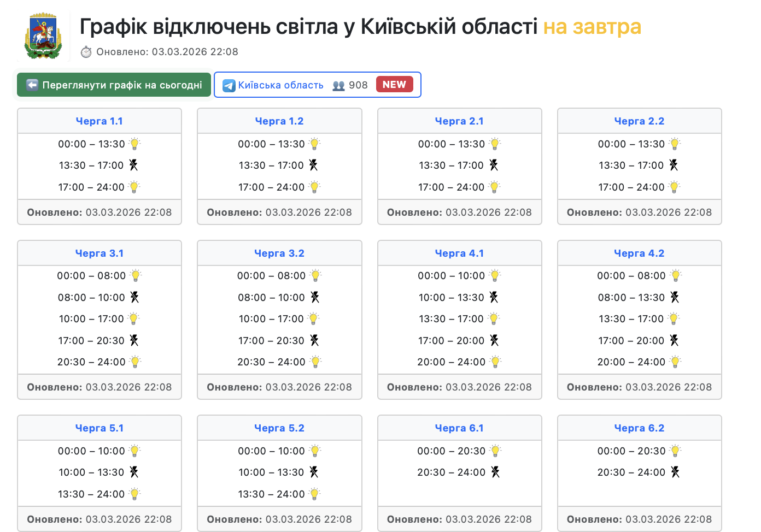Click the Telegram icon in the channel button
Screen dimensions: 761x532
click(x=229, y=85)
